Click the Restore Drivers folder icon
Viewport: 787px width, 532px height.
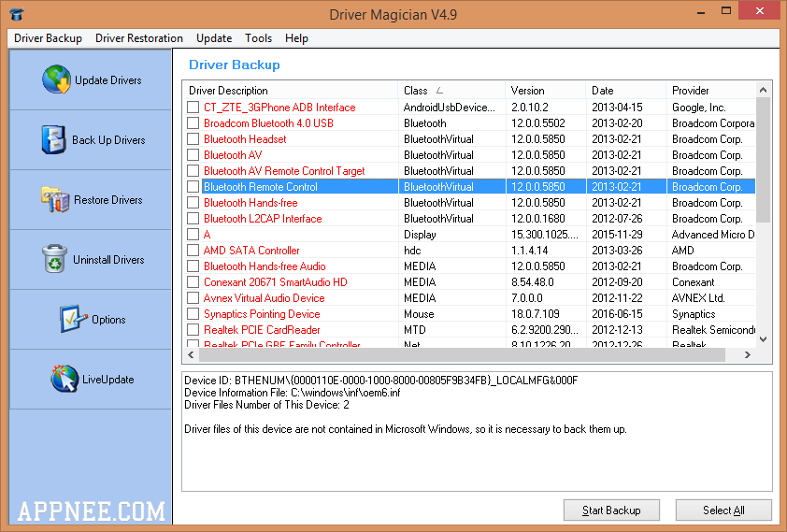pos(55,199)
